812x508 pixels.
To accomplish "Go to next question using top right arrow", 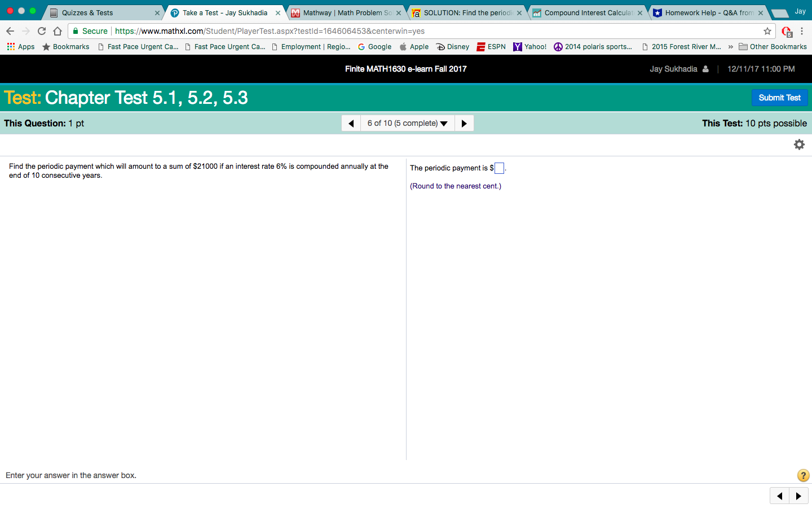I will (464, 123).
